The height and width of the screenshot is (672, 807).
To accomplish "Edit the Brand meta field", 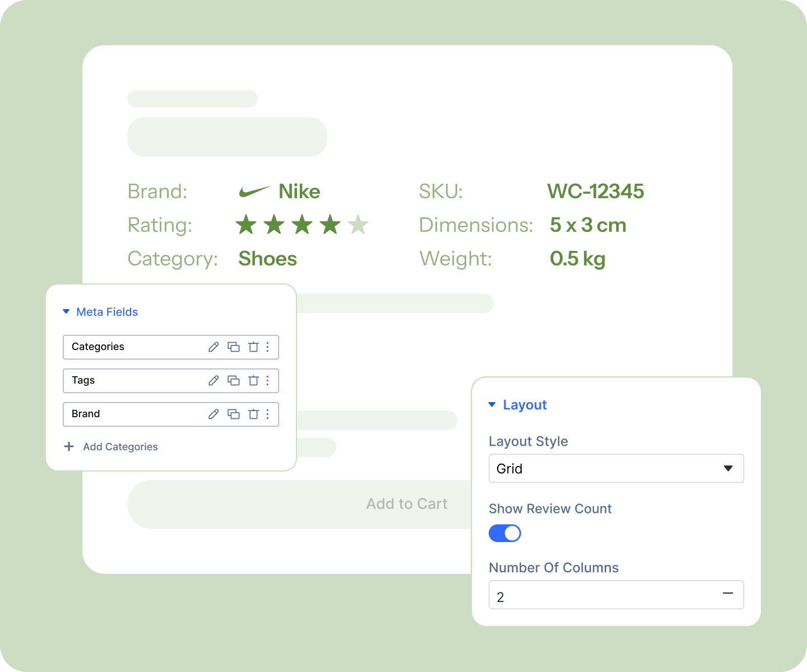I will pos(214,414).
